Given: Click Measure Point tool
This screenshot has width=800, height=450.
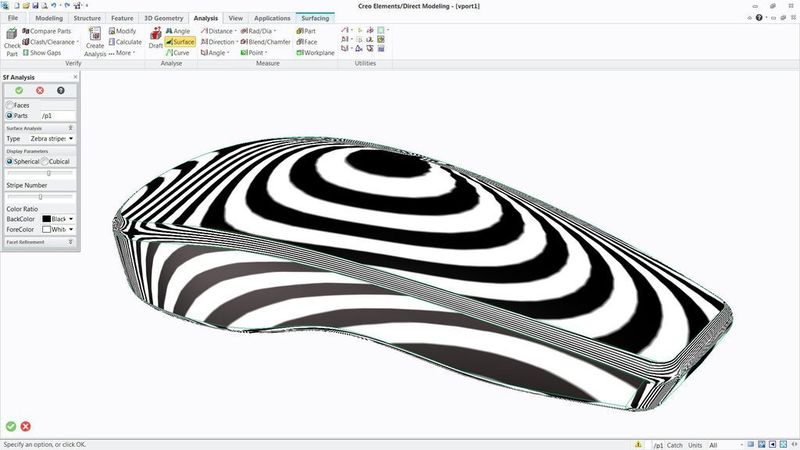Looking at the screenshot, I should pos(252,53).
